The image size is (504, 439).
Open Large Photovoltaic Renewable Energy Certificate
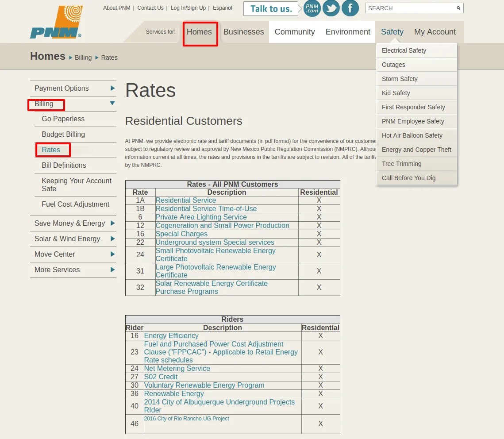(x=215, y=271)
